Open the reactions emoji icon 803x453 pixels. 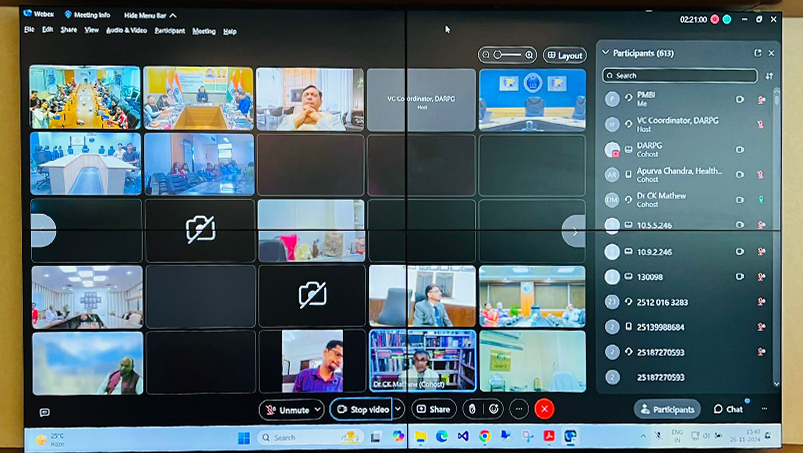[494, 409]
